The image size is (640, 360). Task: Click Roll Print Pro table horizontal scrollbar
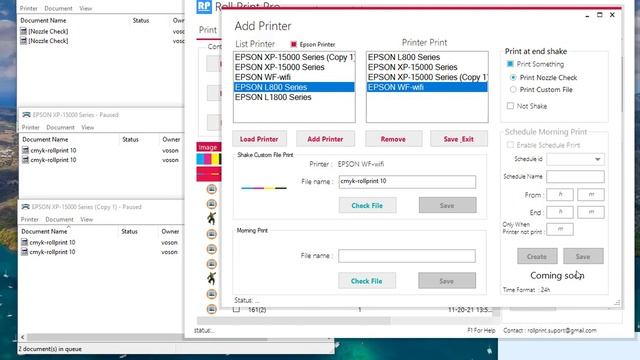point(293,320)
